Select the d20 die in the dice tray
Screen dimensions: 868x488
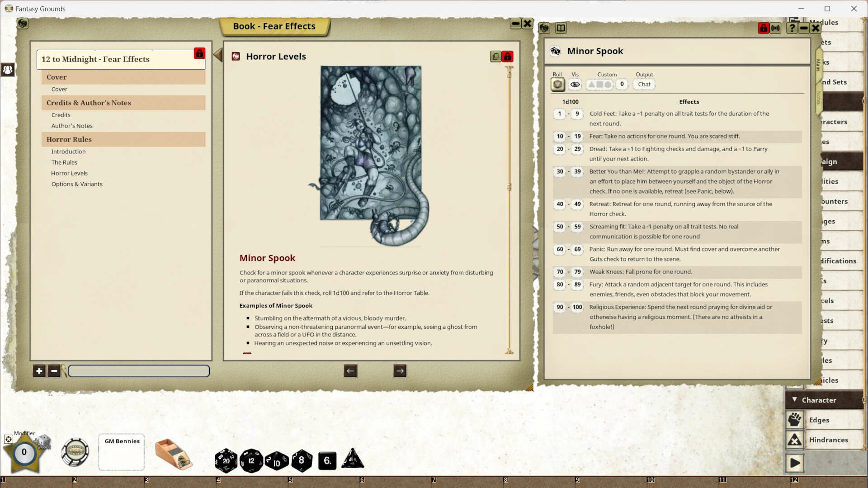[x=226, y=460]
